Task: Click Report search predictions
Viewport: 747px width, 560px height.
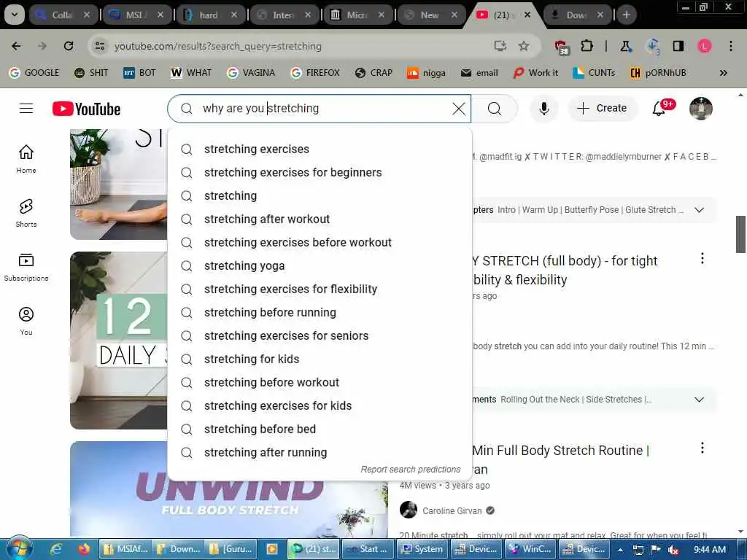Action: click(x=410, y=469)
